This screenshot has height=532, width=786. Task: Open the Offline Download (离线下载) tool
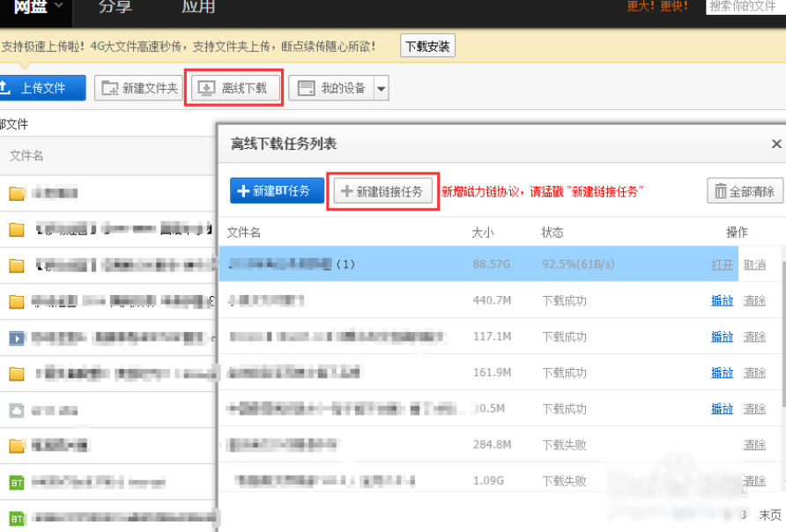234,88
